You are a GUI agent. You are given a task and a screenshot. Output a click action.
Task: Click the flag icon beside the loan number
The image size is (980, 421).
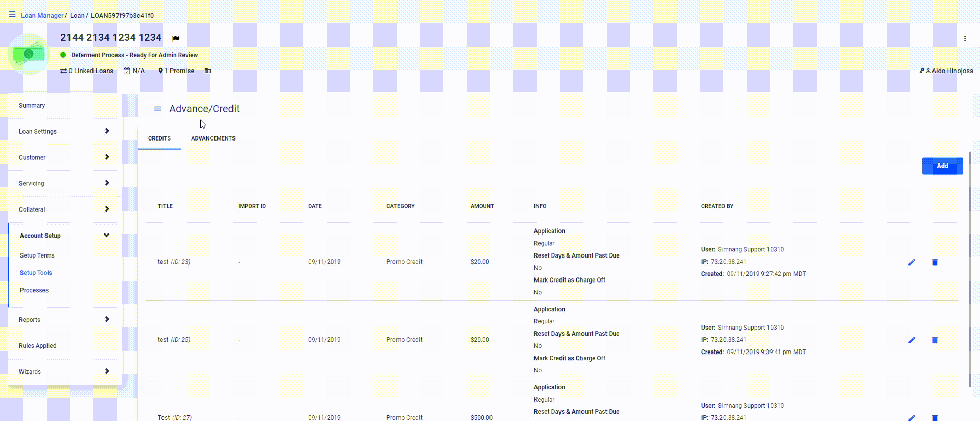pyautogui.click(x=176, y=38)
